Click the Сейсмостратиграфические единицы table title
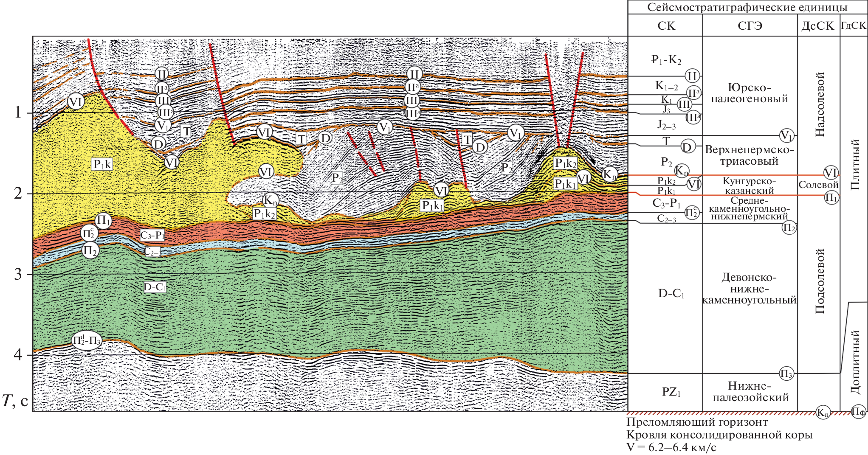 (x=747, y=7)
